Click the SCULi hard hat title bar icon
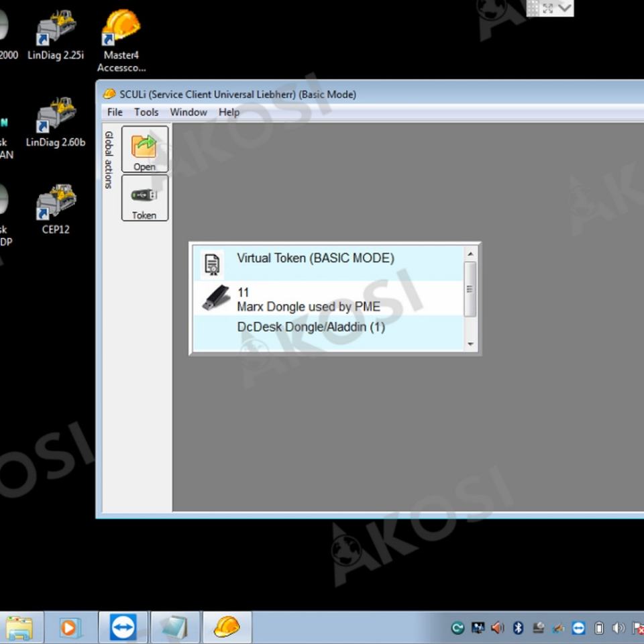This screenshot has width=644, height=644. pos(109,94)
